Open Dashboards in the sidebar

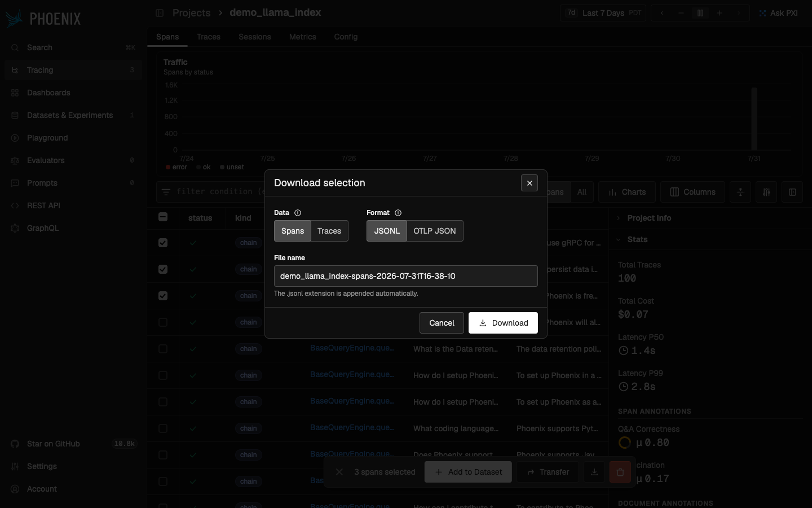pyautogui.click(x=73, y=93)
